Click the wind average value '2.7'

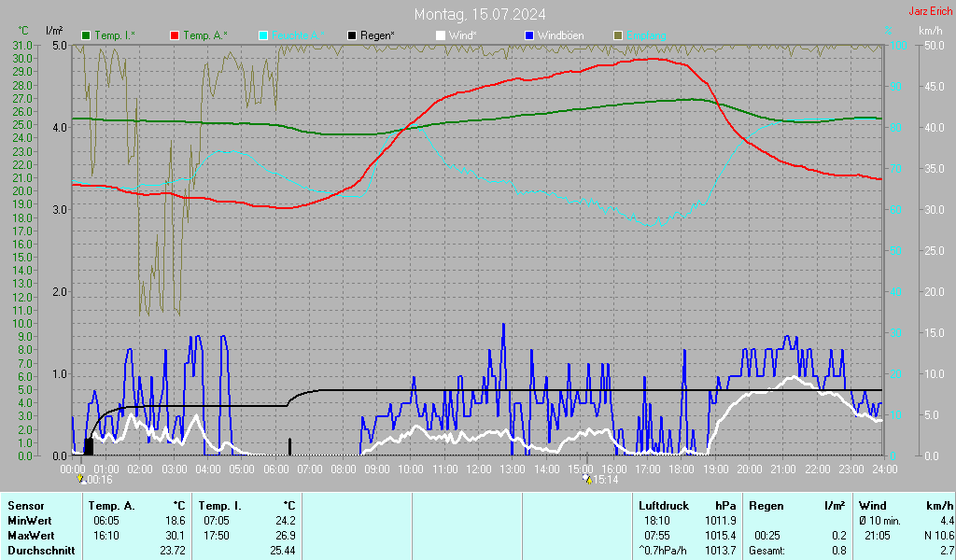(947, 551)
